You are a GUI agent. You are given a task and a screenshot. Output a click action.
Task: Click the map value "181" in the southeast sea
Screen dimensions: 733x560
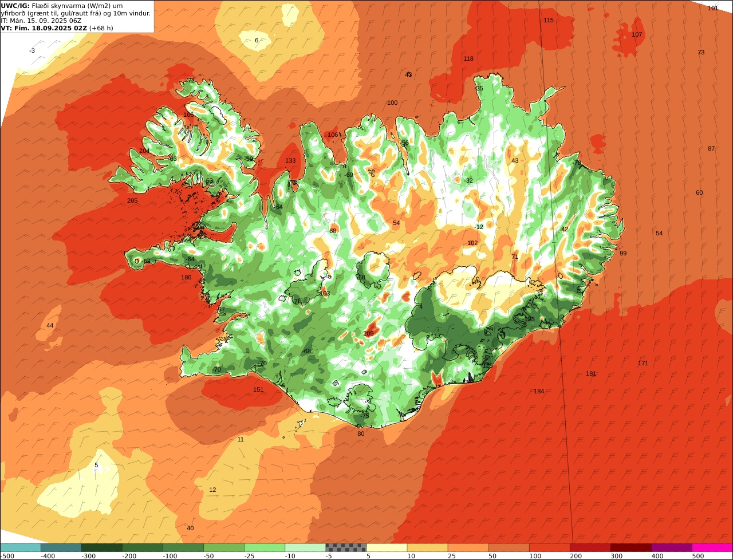pyautogui.click(x=591, y=373)
